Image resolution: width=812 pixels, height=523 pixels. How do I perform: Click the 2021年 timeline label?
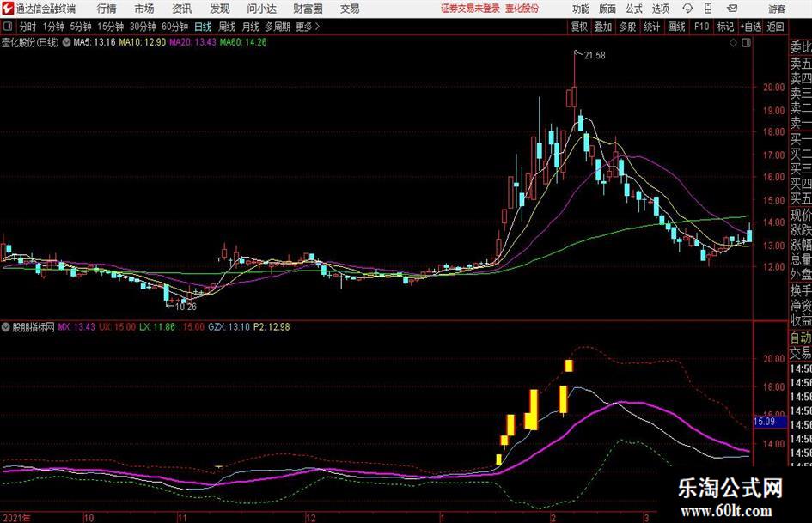coord(16,518)
